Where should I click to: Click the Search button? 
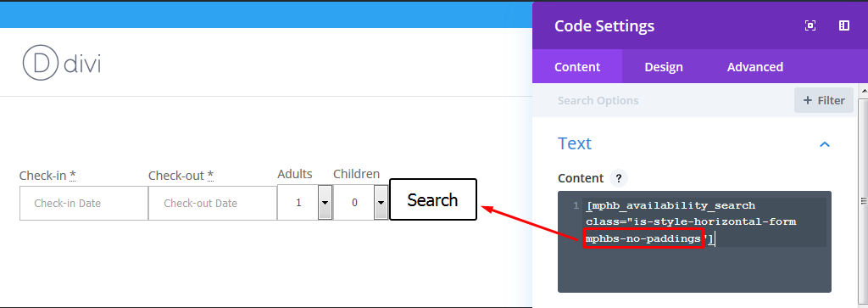[433, 199]
